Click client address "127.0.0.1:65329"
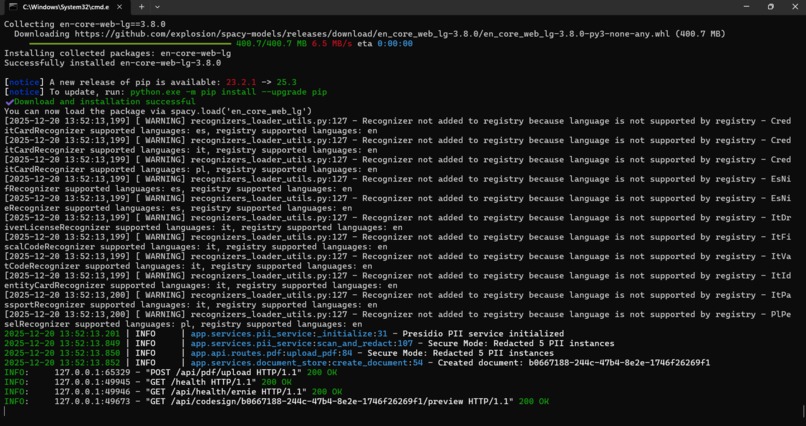This screenshot has height=426, width=806. click(x=93, y=373)
